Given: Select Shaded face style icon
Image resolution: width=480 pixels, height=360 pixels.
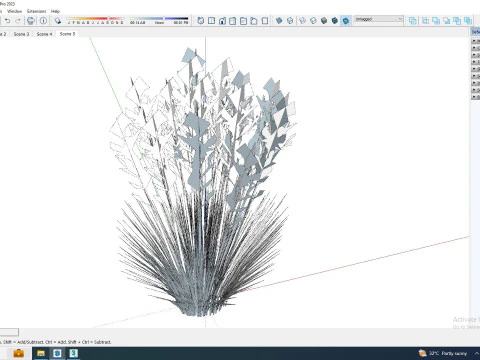Looking at the screenshot, I should 324,21.
